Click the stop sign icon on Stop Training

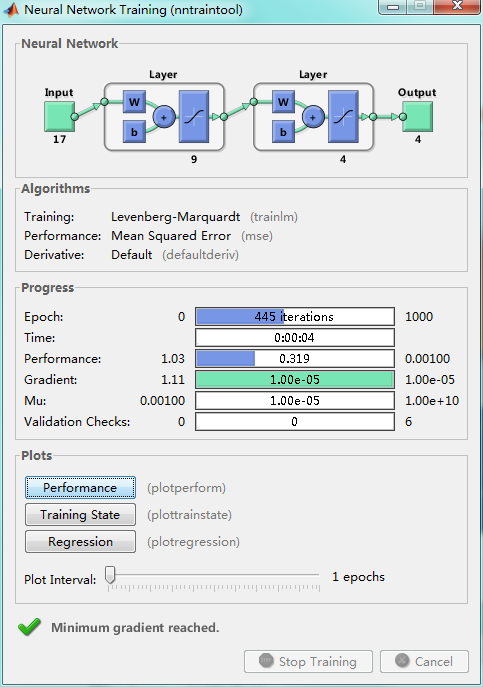point(266,660)
